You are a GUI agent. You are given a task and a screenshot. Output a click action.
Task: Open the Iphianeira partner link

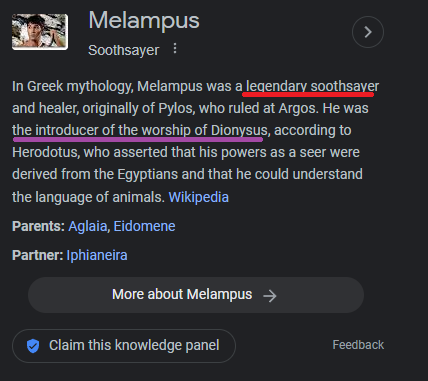(97, 255)
